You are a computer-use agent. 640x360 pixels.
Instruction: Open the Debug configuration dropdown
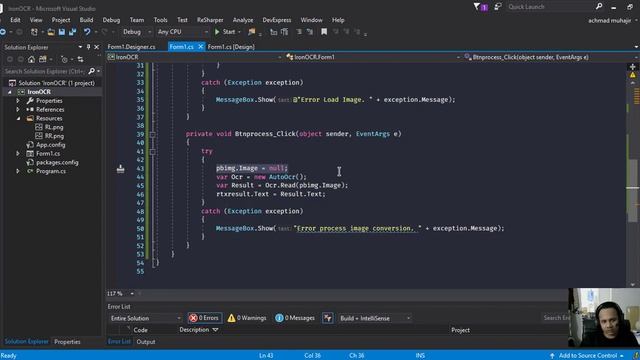(x=137, y=32)
